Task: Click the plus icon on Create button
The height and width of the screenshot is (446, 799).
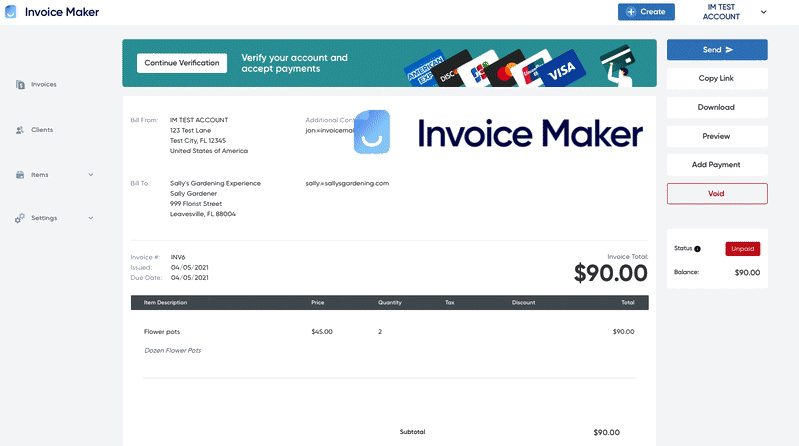Action: click(x=631, y=12)
